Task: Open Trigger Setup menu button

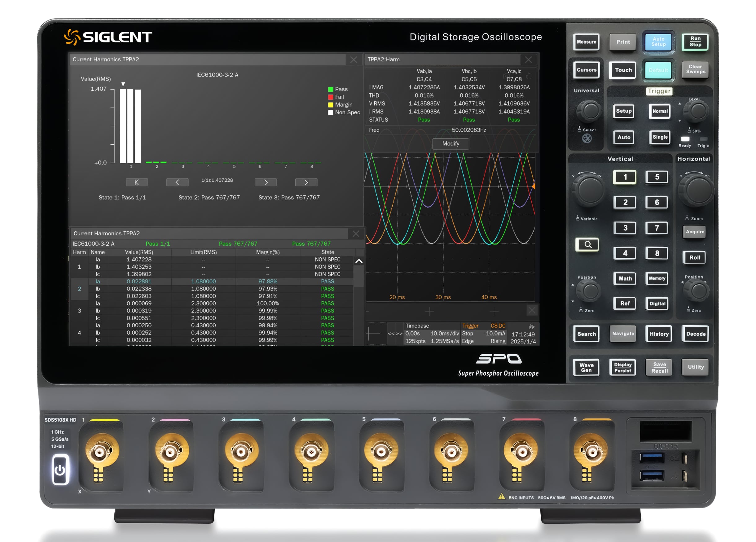Action: click(x=623, y=111)
